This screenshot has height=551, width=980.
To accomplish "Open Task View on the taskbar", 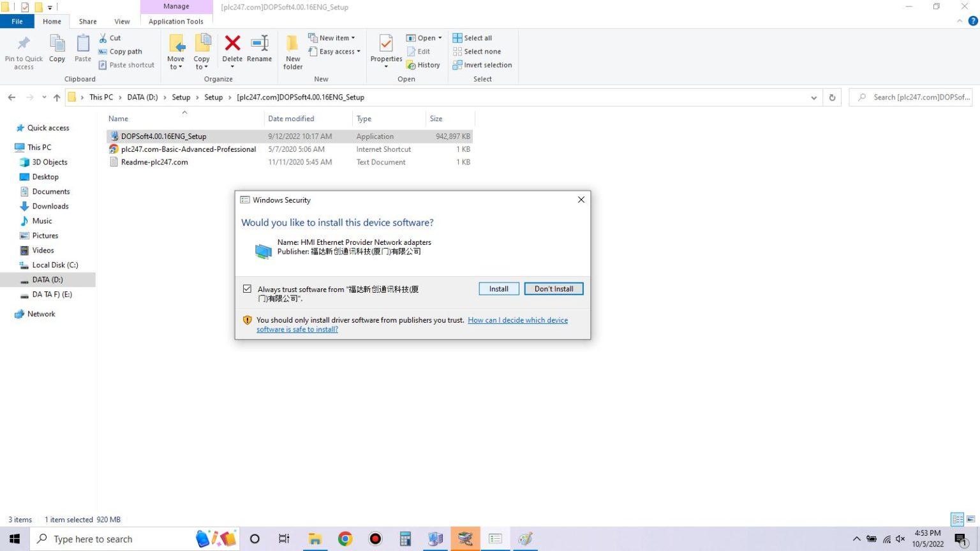I will [284, 539].
